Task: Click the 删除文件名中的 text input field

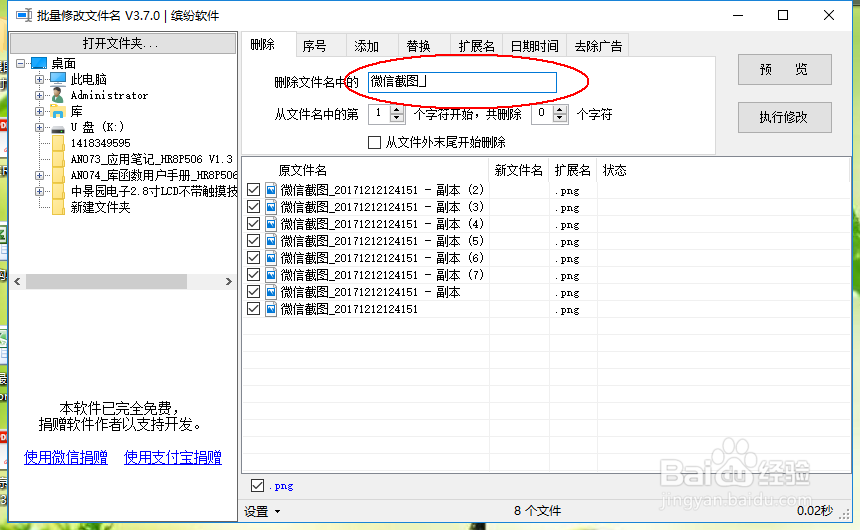Action: [462, 82]
